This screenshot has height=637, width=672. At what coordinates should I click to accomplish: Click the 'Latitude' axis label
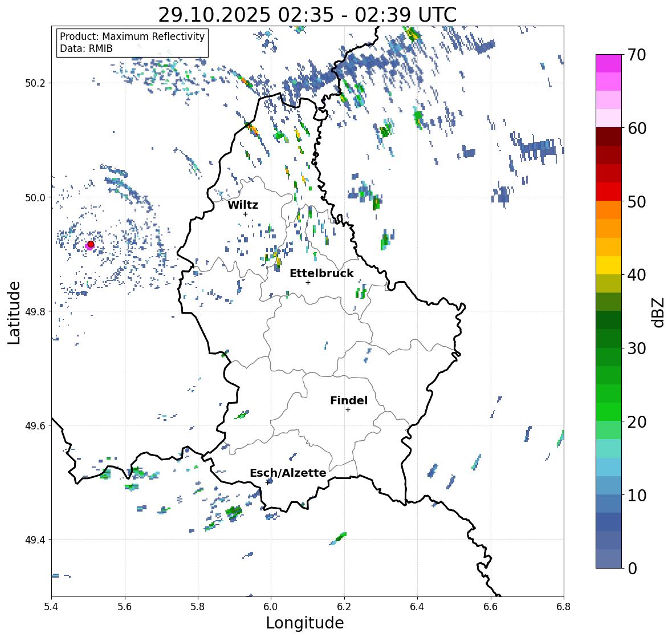[x=14, y=313]
